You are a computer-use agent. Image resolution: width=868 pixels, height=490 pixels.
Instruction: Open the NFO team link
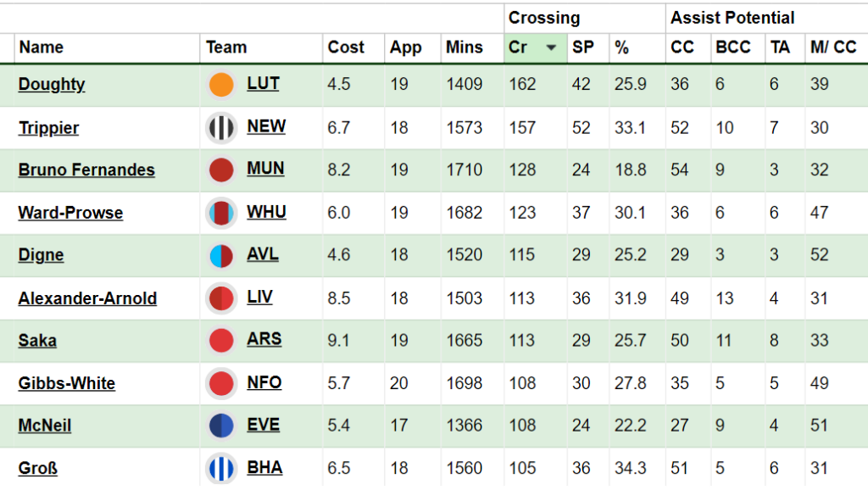pyautogui.click(x=264, y=382)
